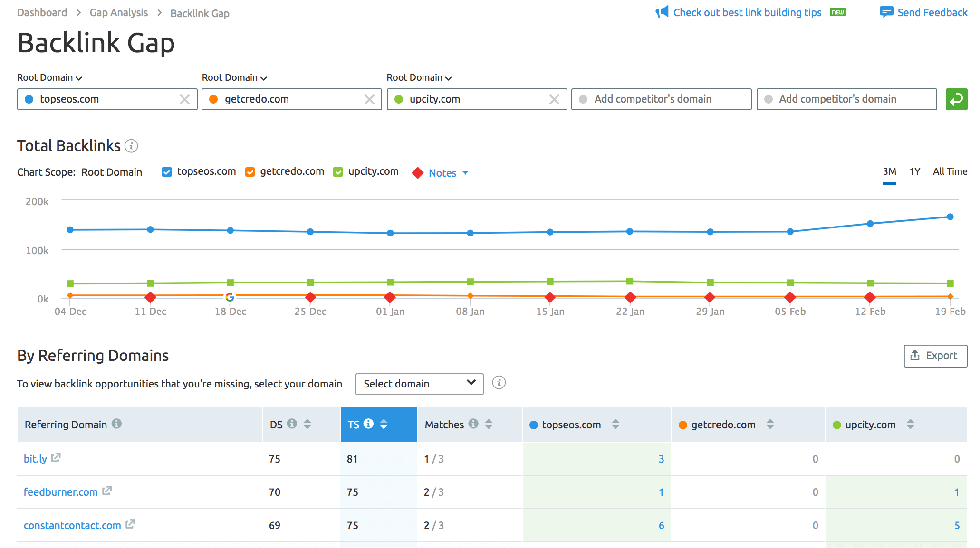Open Check out best link building tips

coord(747,12)
